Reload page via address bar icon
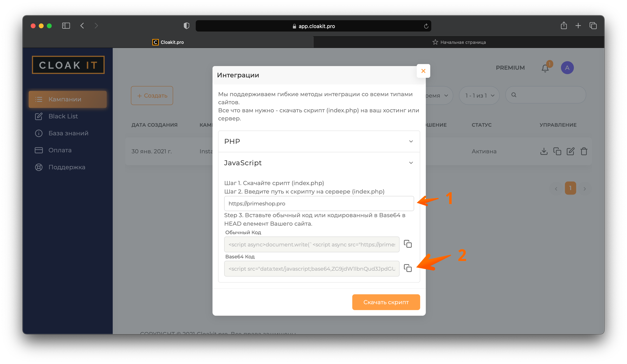The image size is (627, 364). [x=426, y=26]
